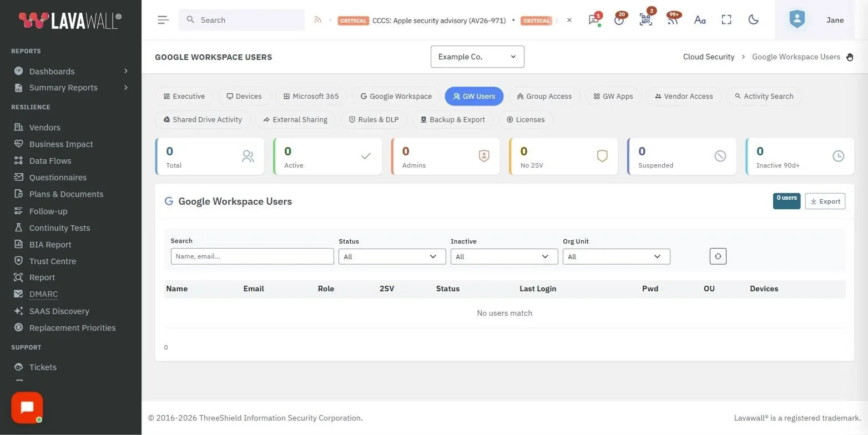Click the Export button
Viewport: 868px width, 435px height.
pyautogui.click(x=825, y=201)
